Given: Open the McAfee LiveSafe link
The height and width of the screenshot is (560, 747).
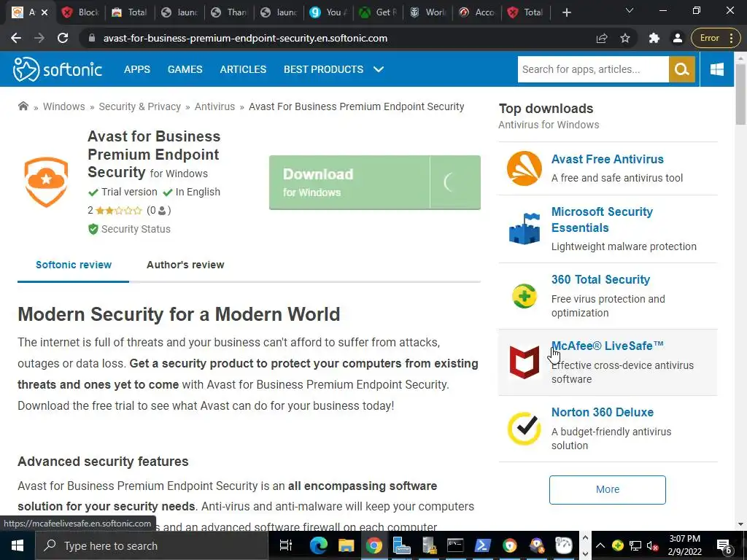Looking at the screenshot, I should coord(608,346).
